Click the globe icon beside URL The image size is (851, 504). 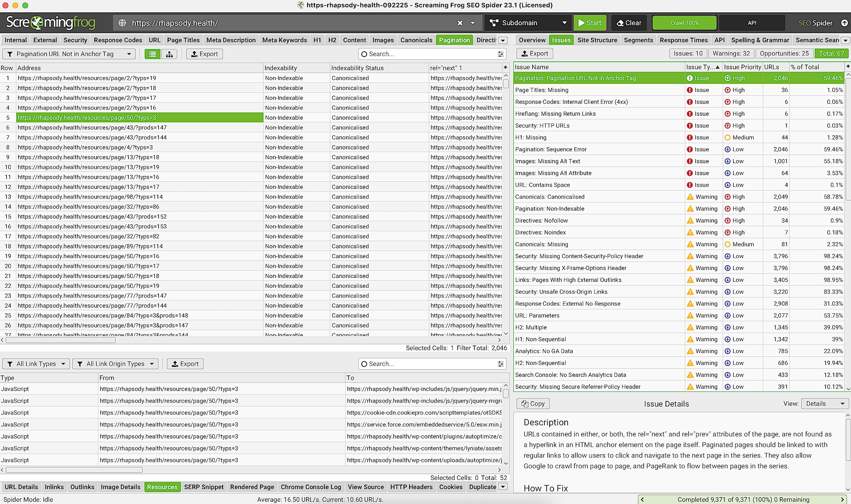(x=122, y=23)
